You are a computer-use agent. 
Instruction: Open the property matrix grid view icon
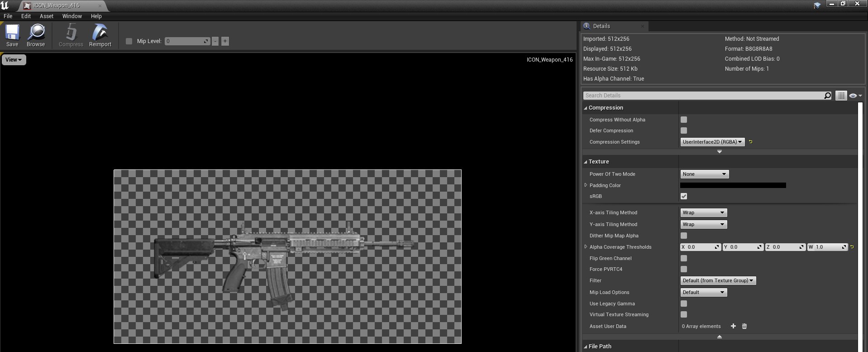[841, 96]
